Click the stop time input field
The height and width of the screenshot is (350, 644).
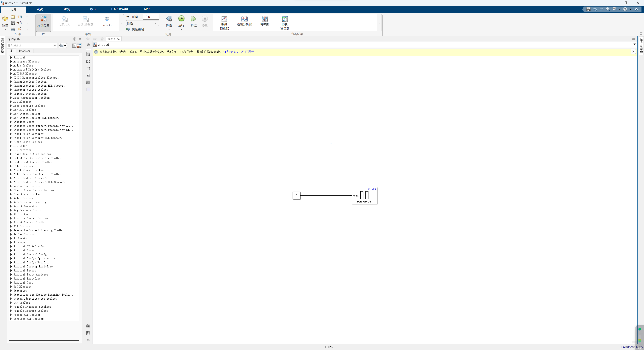click(150, 17)
